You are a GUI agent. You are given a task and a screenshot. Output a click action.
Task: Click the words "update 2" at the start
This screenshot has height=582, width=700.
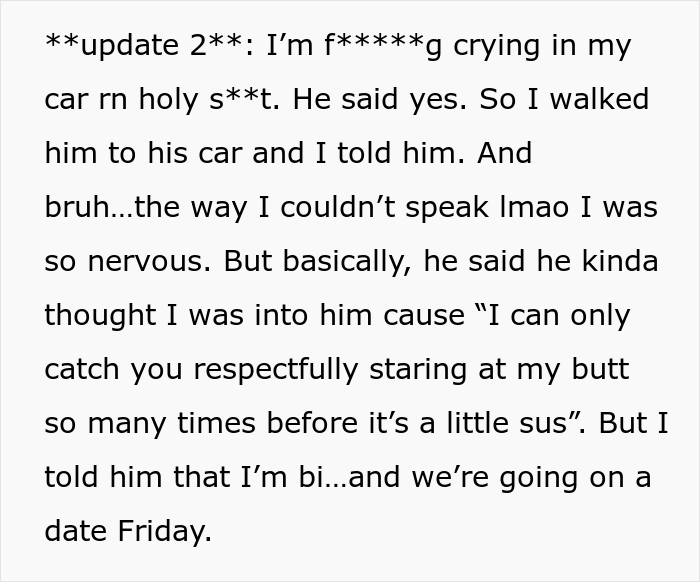[x=144, y=46]
